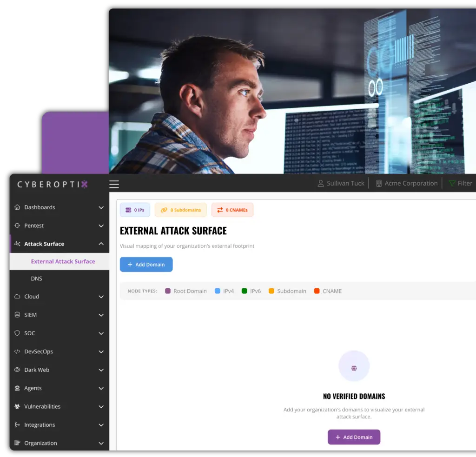
Task: Click the SOC shield icon
Action: pos(17,333)
